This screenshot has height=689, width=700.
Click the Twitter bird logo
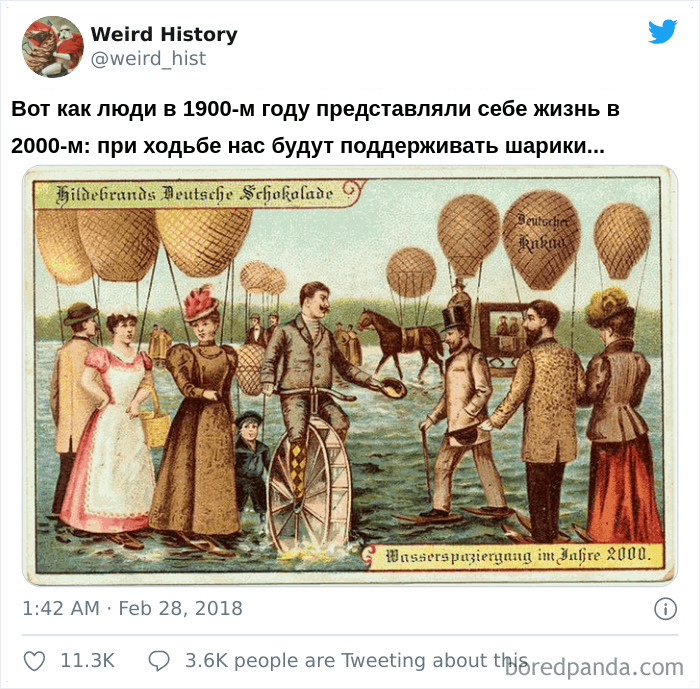click(662, 31)
